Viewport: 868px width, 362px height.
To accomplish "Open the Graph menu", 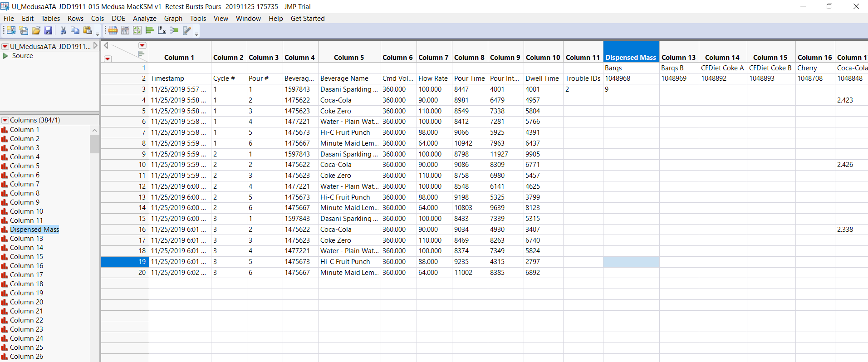I will [173, 19].
